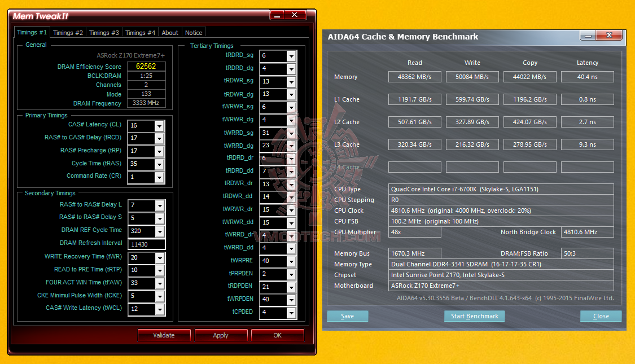Minimize the Mem TweakIt window
The image size is (635, 364).
[277, 15]
